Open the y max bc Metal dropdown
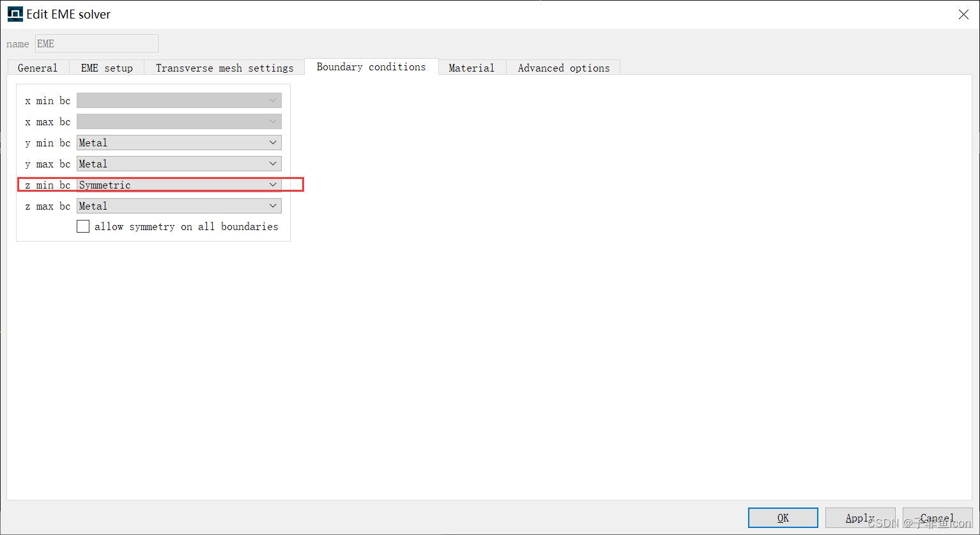Screen dimensions: 980x535 pos(179,164)
